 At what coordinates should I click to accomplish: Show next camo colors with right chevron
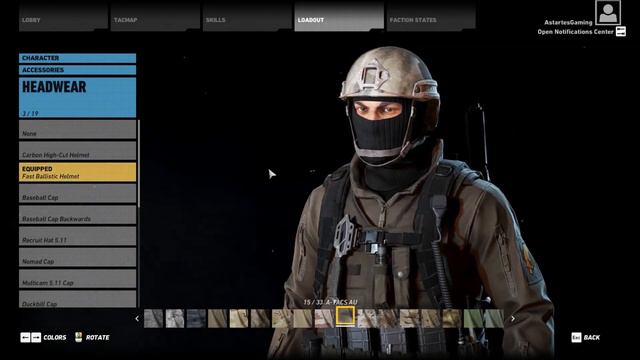513,318
